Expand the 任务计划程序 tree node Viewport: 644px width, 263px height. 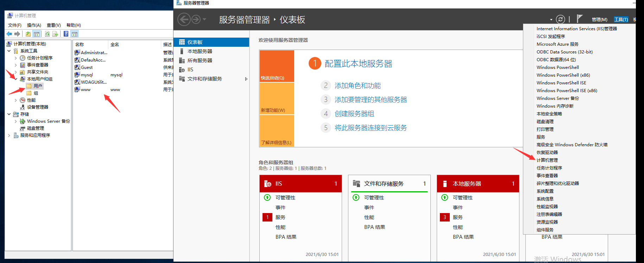coord(16,58)
